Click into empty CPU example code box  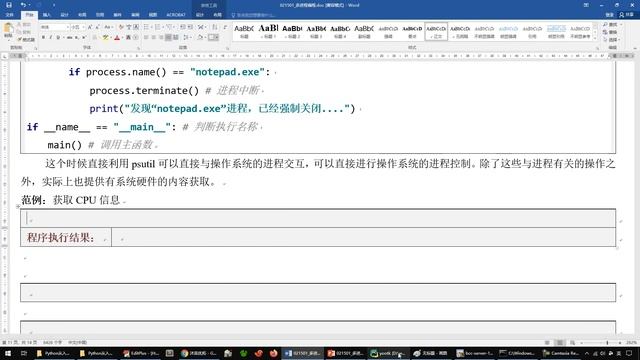[x=318, y=218]
